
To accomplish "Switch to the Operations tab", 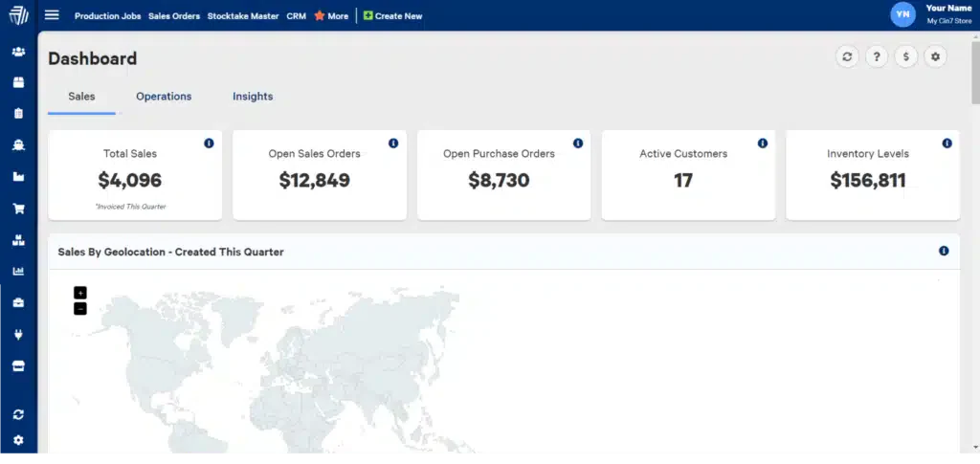I will click(164, 97).
